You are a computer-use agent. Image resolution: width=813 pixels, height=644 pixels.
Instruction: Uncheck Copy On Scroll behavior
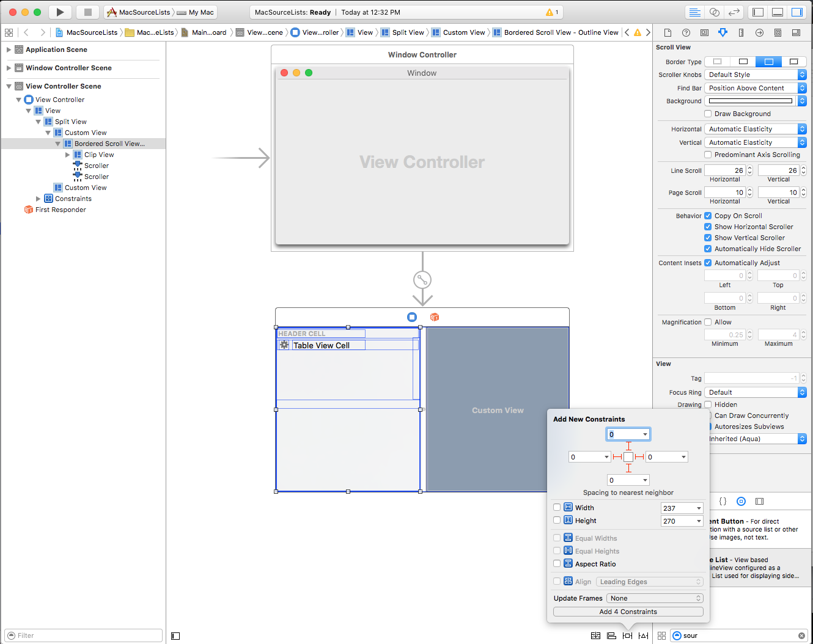click(x=708, y=215)
